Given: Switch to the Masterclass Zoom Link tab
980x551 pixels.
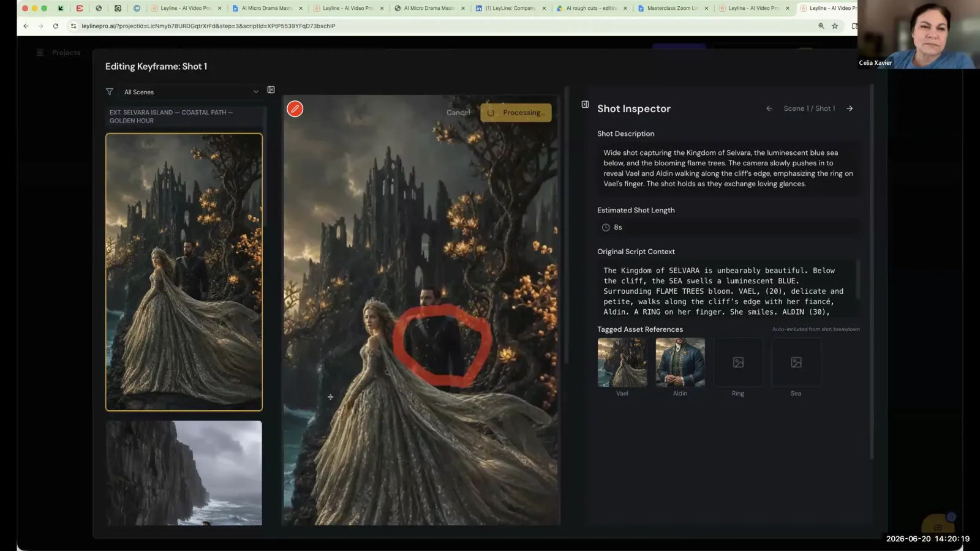Looking at the screenshot, I should coord(673,9).
